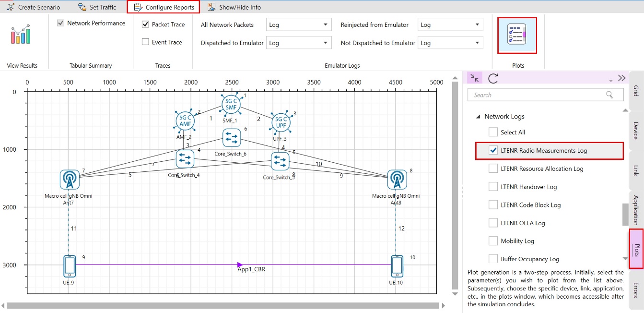Click the UPF_3 node icon
This screenshot has height=313, width=644.
281,123
